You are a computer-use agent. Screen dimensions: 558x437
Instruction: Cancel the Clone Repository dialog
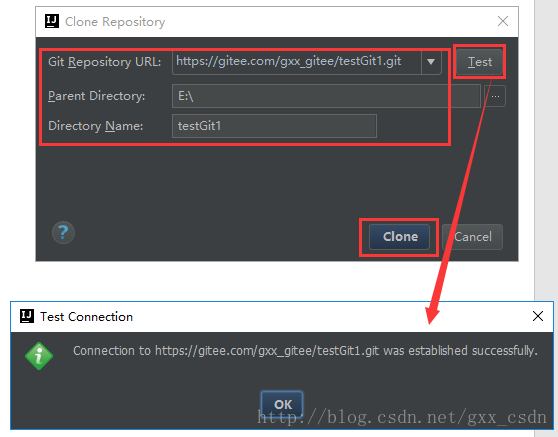473,237
